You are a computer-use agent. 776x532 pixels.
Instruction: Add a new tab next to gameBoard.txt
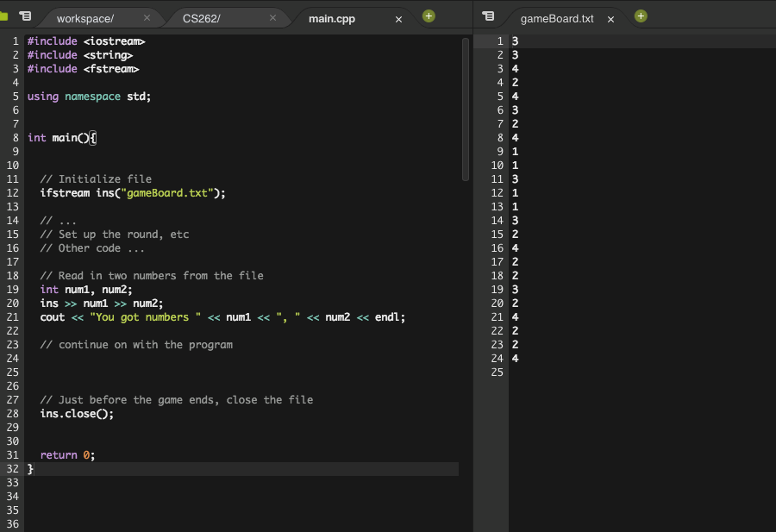(641, 16)
